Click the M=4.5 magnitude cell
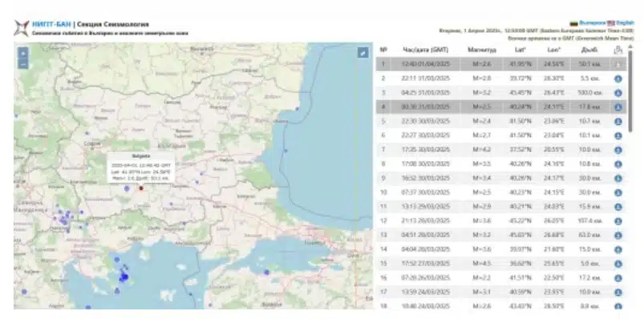This screenshot has width=644, height=319. point(482,264)
